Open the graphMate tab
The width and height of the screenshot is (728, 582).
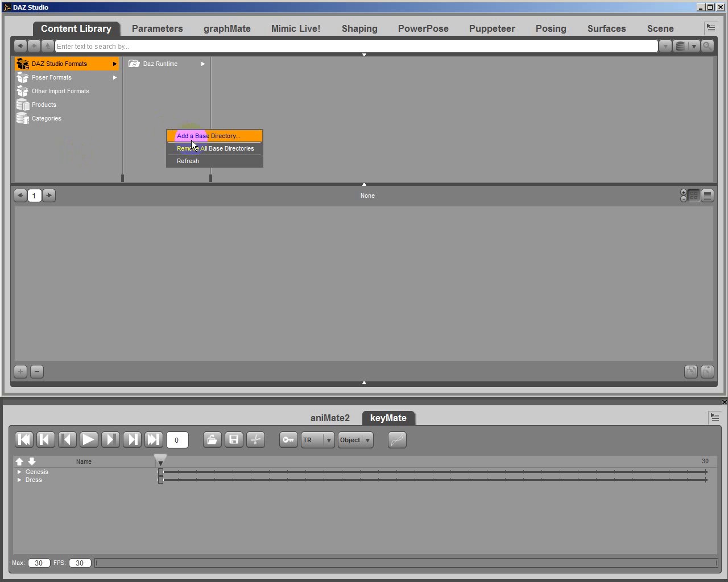(x=227, y=28)
